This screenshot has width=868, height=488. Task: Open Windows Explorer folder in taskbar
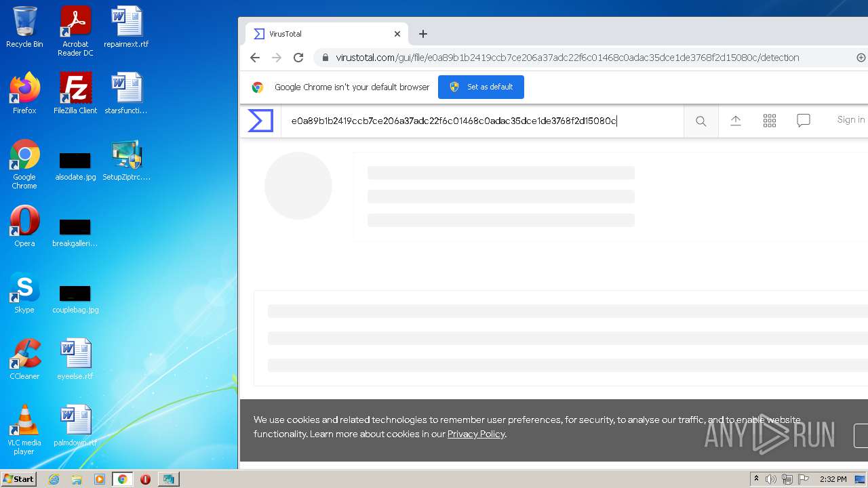[77, 479]
